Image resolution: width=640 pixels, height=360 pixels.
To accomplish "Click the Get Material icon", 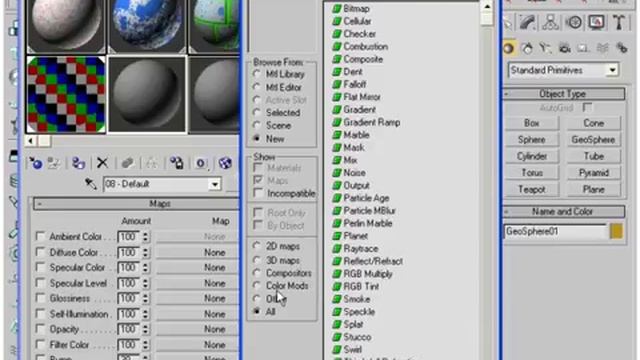I will pos(36,163).
